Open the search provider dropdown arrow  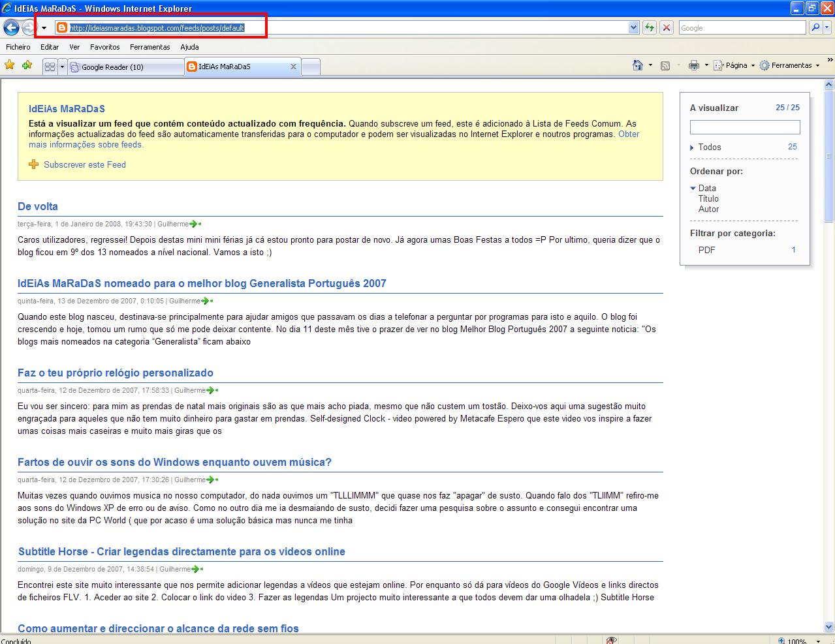pyautogui.click(x=827, y=27)
